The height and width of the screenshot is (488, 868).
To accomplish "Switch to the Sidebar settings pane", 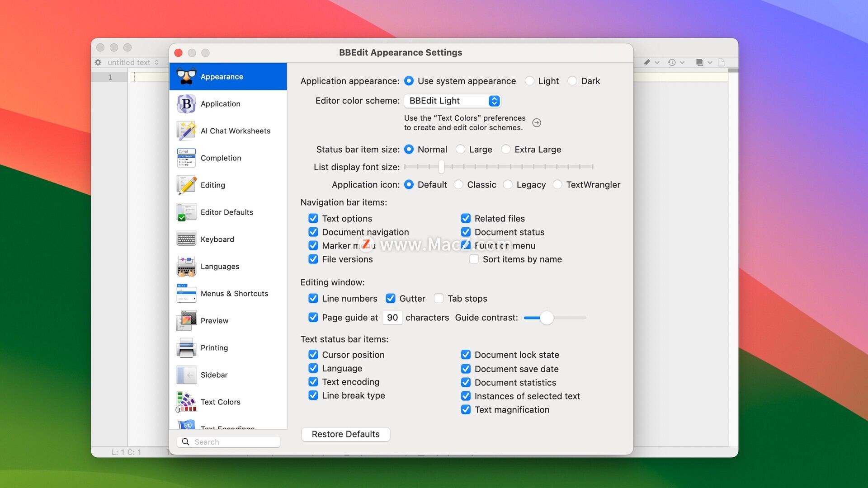I will (228, 375).
